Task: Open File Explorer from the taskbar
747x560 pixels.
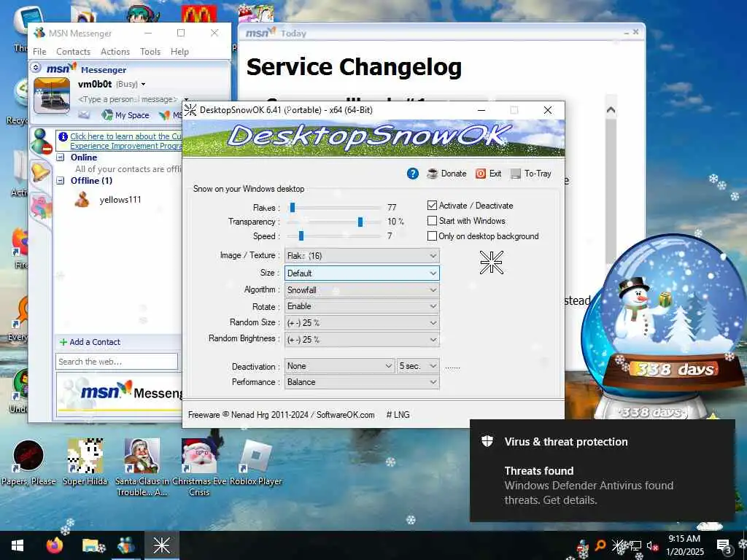Action: coord(90,545)
